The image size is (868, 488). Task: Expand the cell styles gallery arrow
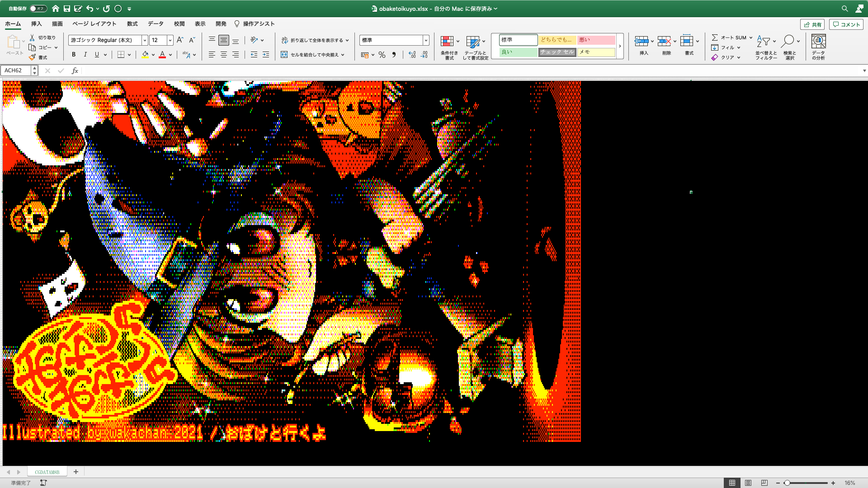pyautogui.click(x=620, y=46)
